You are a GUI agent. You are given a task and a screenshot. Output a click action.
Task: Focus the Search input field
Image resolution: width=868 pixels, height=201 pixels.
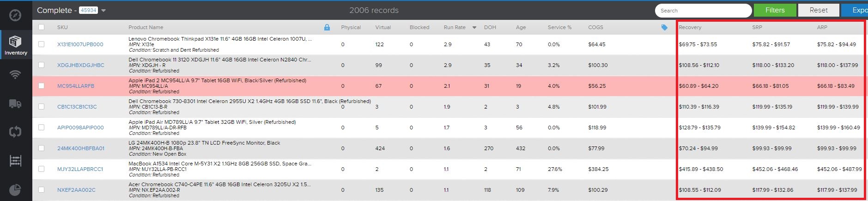click(x=703, y=10)
